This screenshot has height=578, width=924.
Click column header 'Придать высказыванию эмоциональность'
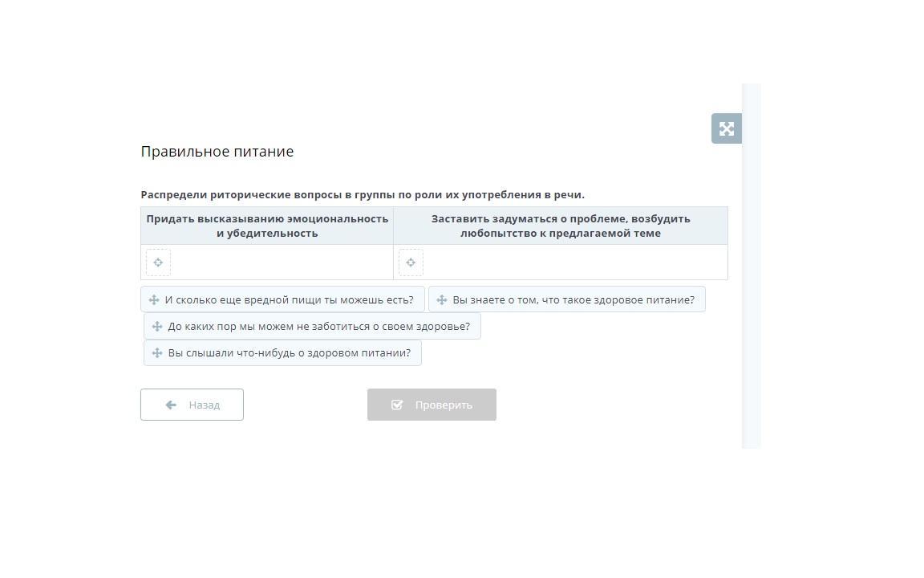(267, 226)
